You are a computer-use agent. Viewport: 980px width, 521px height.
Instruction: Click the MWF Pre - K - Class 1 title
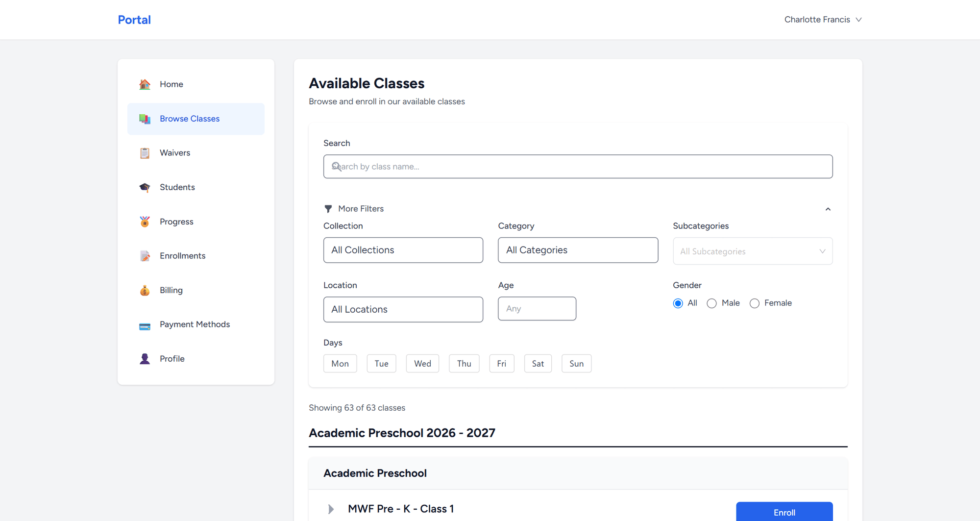point(401,509)
